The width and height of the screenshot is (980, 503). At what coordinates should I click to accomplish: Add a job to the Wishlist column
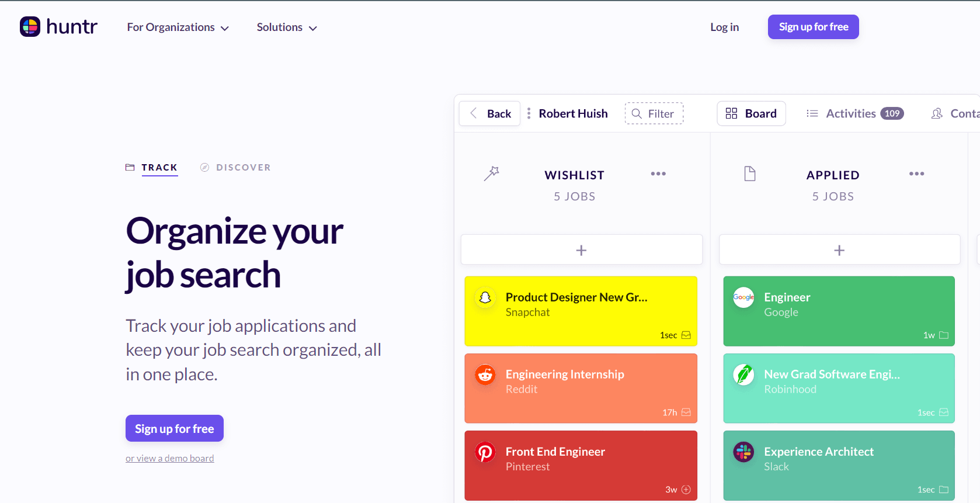point(582,250)
